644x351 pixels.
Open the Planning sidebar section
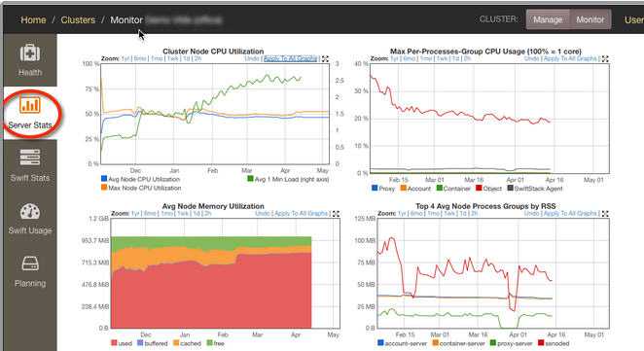tap(30, 271)
